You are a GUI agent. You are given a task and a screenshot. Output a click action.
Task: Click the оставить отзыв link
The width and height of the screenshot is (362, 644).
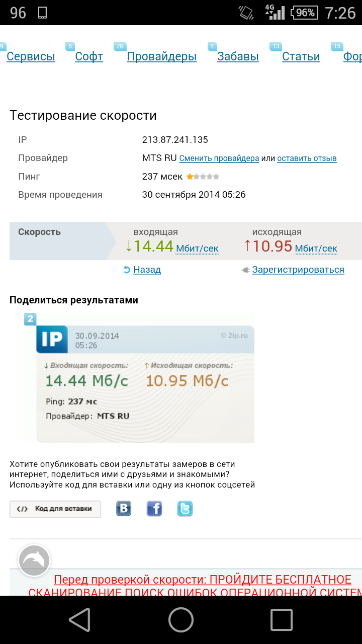pyautogui.click(x=307, y=158)
